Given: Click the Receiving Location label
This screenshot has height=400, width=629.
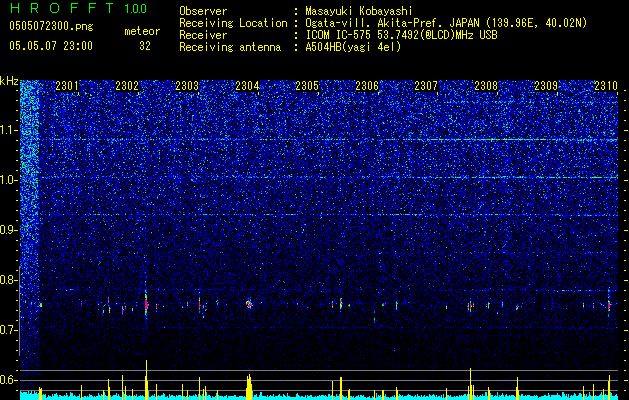Looking at the screenshot, I should pyautogui.click(x=233, y=23).
